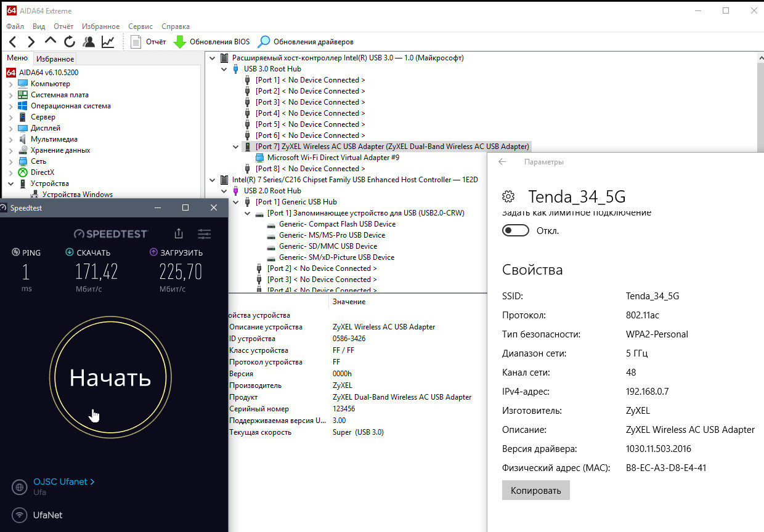Click the back arrow in AIDA64 toolbar
The height and width of the screenshot is (532, 764).
12,42
